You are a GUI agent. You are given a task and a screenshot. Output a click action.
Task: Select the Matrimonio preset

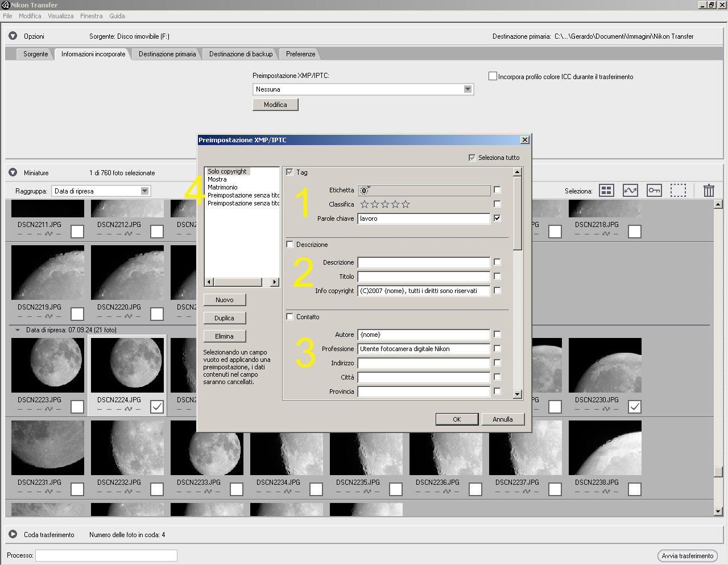[x=222, y=187]
